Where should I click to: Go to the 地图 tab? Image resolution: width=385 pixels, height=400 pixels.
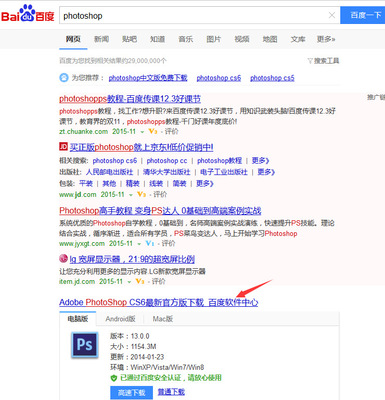coord(270,39)
